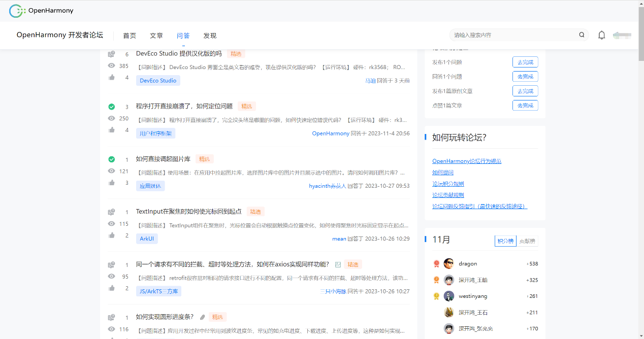Click view-count eye icon beside 385
644x339 pixels.
pyautogui.click(x=111, y=66)
